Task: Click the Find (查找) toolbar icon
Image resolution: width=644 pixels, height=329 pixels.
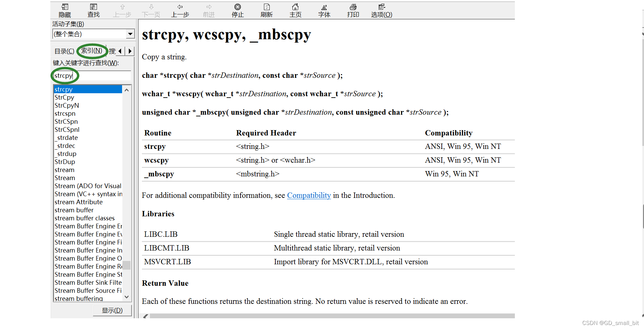Action: (94, 7)
